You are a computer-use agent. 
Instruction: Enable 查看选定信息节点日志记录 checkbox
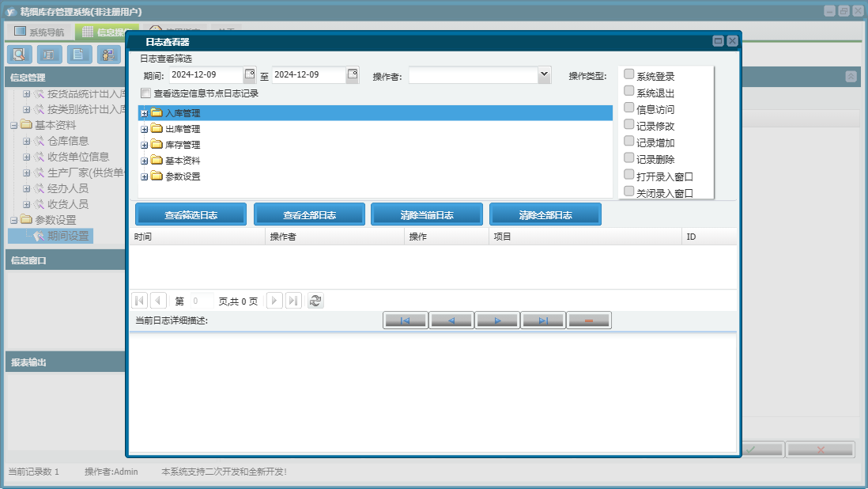(146, 93)
